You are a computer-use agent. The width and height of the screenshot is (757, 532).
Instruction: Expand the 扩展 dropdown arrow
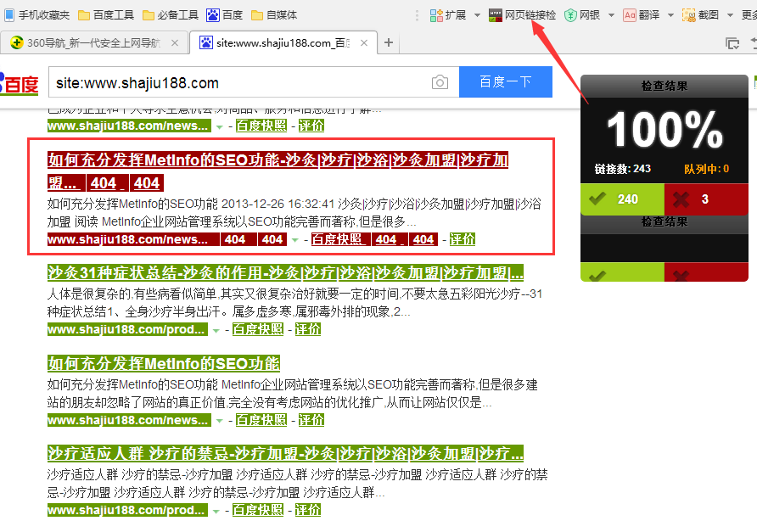click(x=477, y=15)
